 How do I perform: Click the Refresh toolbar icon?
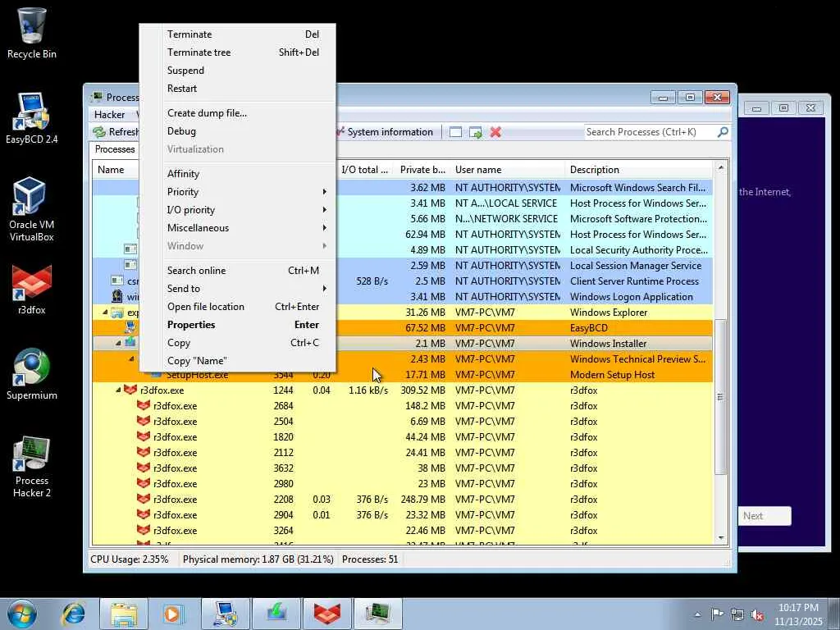(x=99, y=132)
